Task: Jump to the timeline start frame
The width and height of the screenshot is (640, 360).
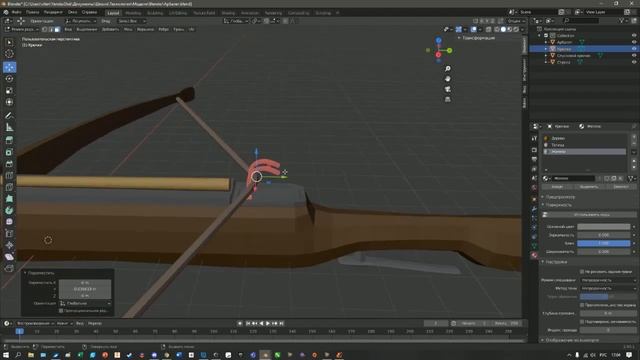Action: [x=248, y=323]
